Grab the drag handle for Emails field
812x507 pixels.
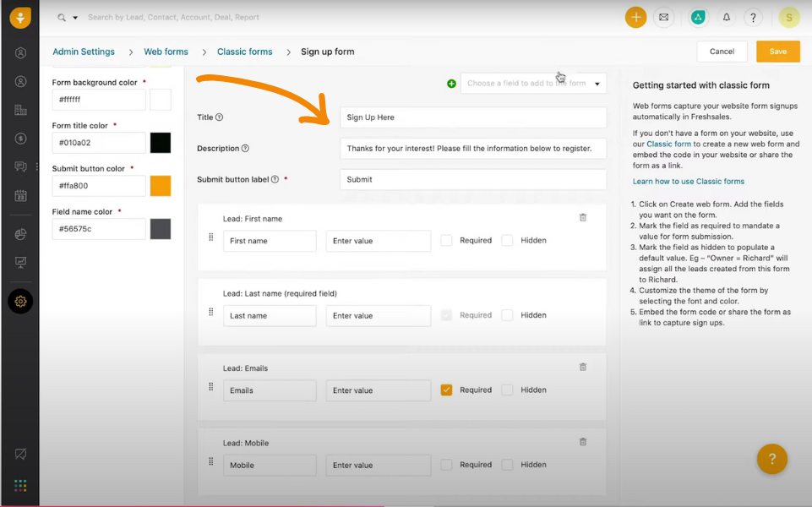point(210,387)
